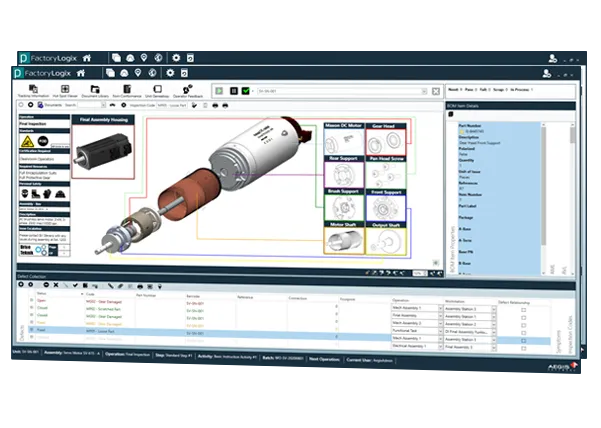Viewport: 601px width, 428px height.
Task: Open Mech Assembly 3 operation dropdown
Action: click(440, 323)
